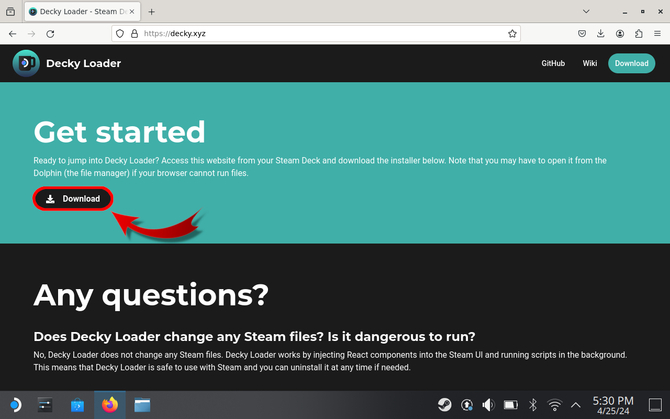The width and height of the screenshot is (670, 419).
Task: Open the GitHub link in the site header
Action: pos(553,63)
